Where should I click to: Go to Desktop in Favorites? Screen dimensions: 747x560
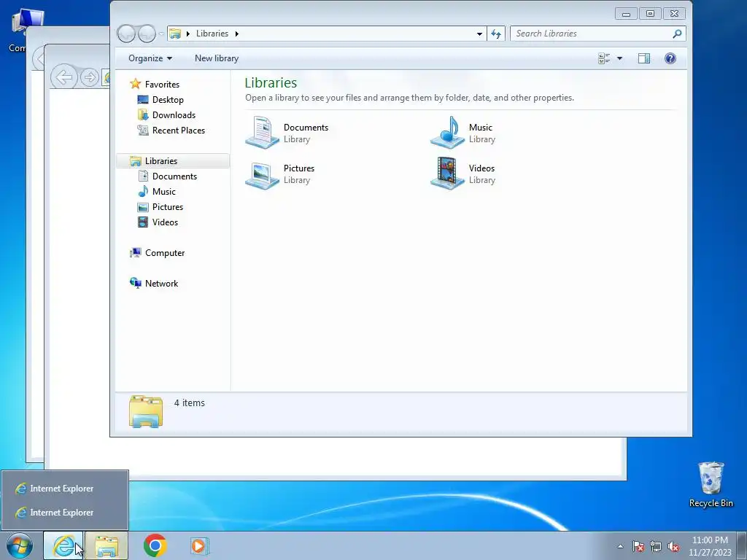pos(168,99)
